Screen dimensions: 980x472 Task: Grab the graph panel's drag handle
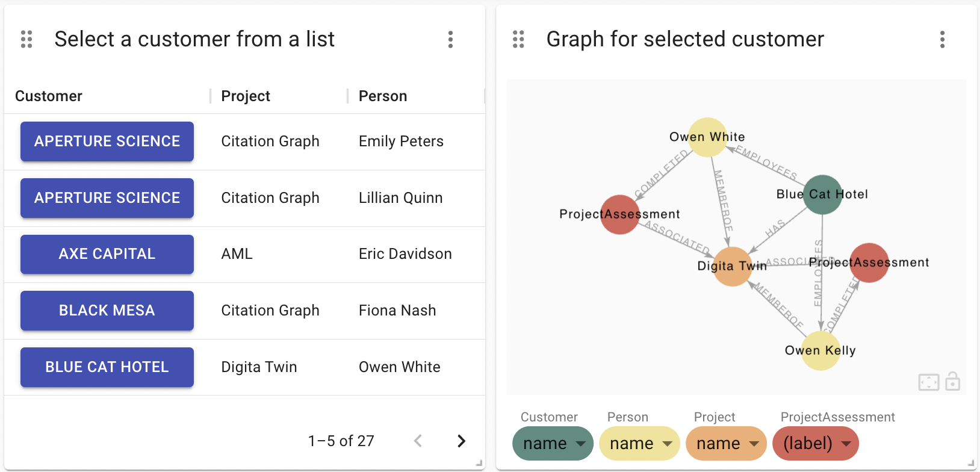(518, 39)
